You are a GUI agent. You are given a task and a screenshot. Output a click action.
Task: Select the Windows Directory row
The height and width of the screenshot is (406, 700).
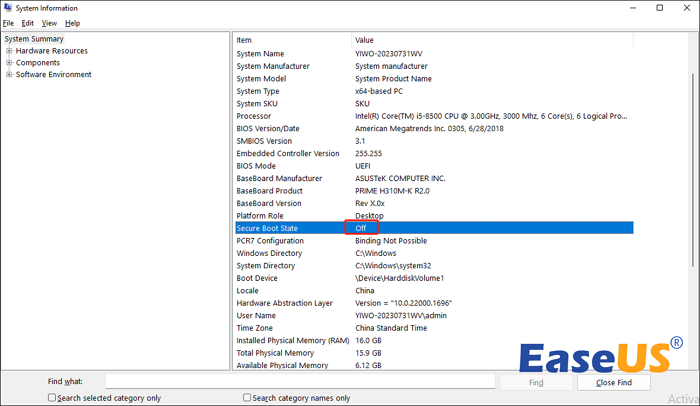434,253
